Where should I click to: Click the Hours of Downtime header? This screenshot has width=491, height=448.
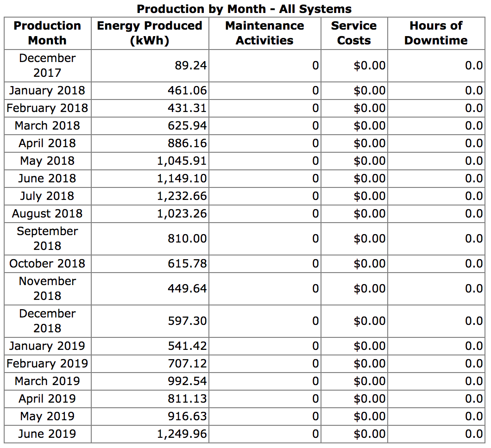pyautogui.click(x=436, y=33)
